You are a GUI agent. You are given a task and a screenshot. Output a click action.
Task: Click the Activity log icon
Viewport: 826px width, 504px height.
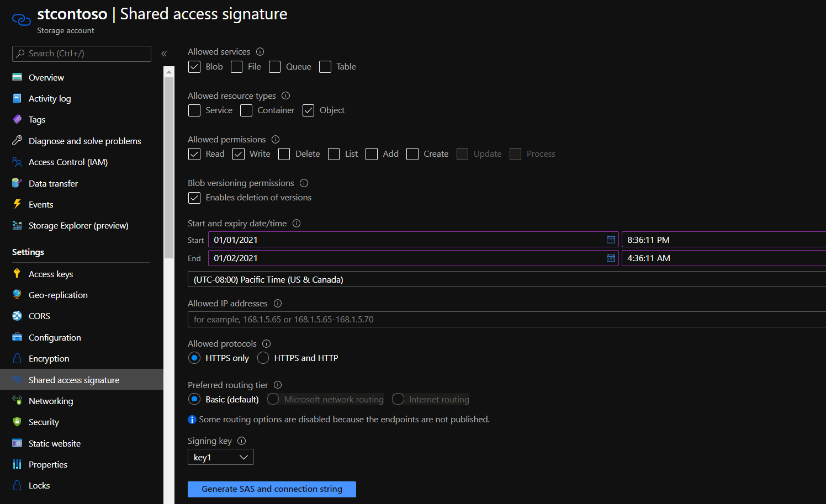pyautogui.click(x=17, y=98)
